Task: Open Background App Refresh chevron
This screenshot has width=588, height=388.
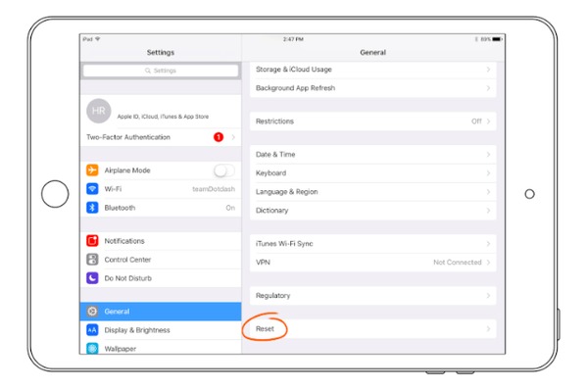Action: click(488, 88)
